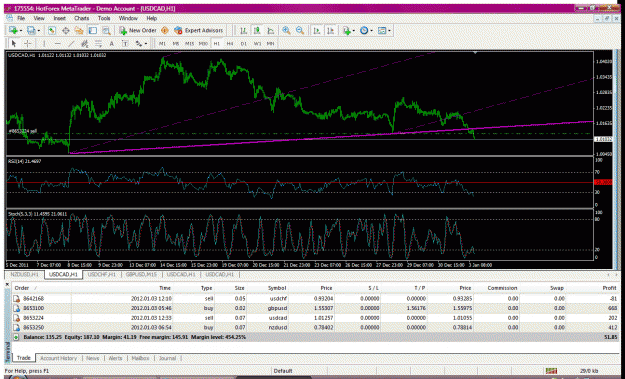
Task: Open the Mailbox terminal tab
Action: click(x=140, y=358)
